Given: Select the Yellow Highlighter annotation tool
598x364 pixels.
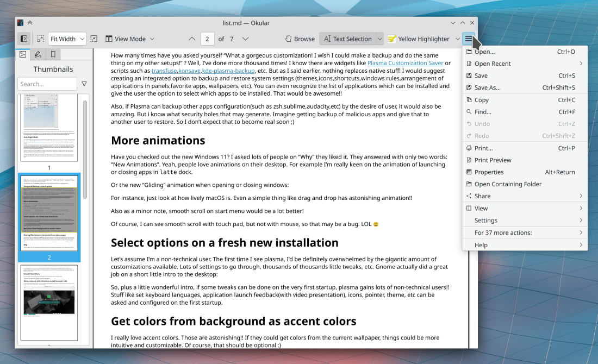Looking at the screenshot, I should [x=418, y=39].
